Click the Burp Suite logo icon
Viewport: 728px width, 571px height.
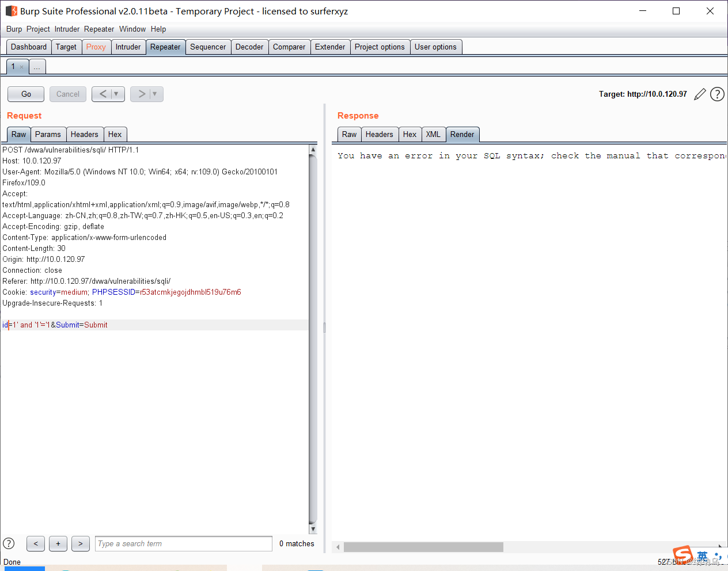11,11
